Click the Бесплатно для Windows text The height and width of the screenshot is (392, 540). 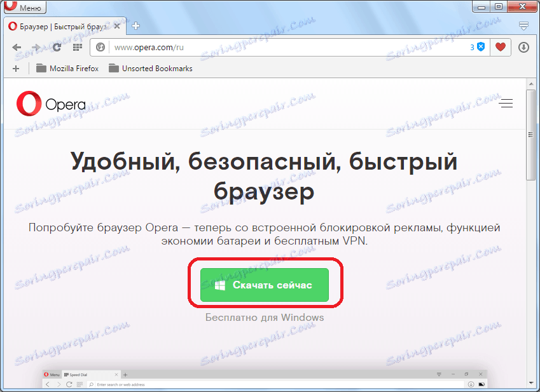pos(265,317)
